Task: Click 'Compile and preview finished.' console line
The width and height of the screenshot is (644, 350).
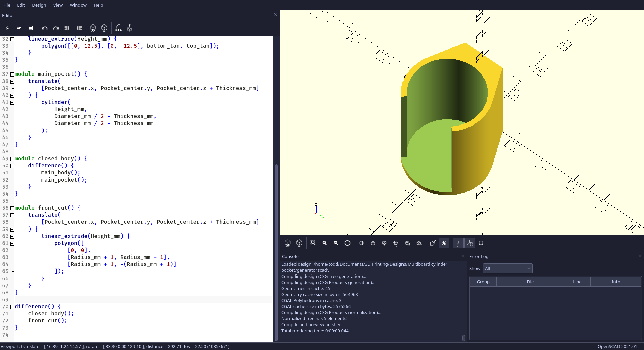Action: (x=312, y=324)
